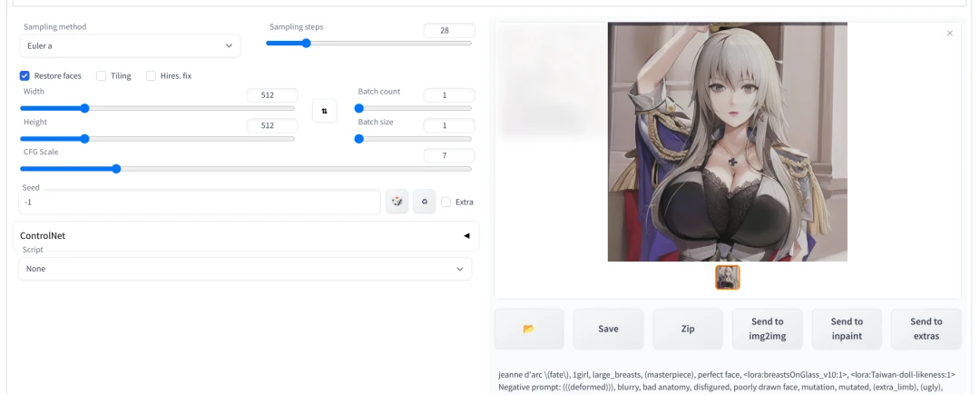Image resolution: width=980 pixels, height=395 pixels.
Task: Open output folder icon button
Action: pos(529,329)
